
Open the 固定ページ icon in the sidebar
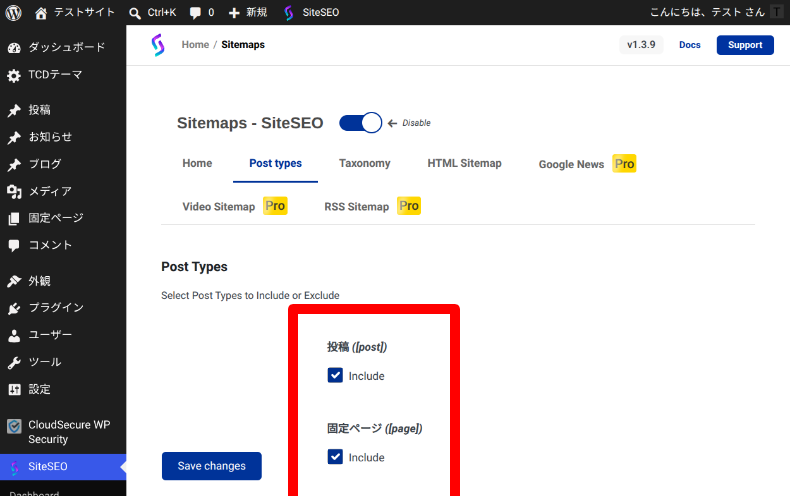14,218
